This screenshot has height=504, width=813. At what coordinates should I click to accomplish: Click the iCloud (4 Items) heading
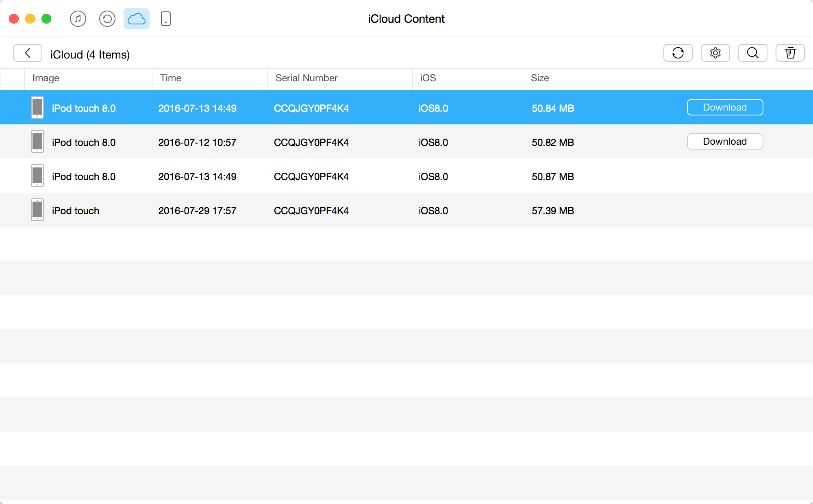pos(90,54)
